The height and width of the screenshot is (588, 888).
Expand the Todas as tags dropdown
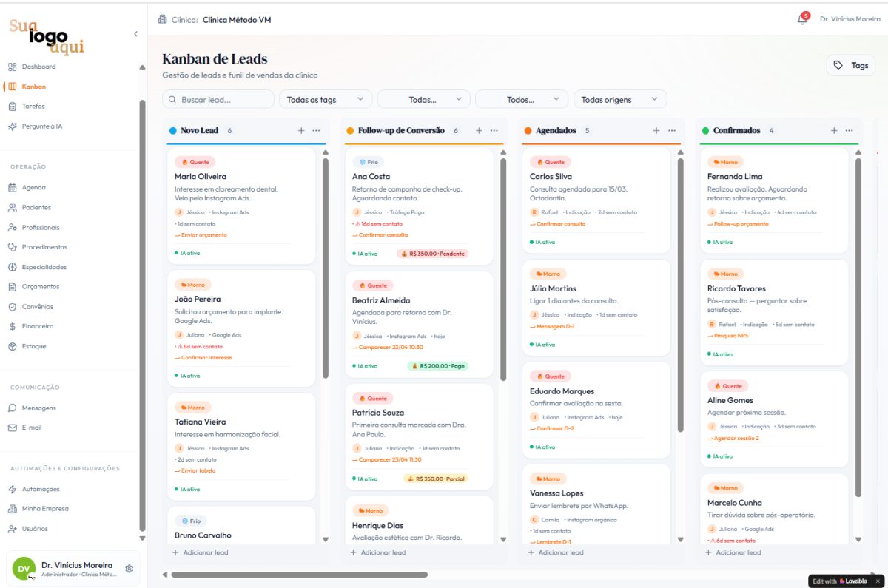tap(326, 99)
